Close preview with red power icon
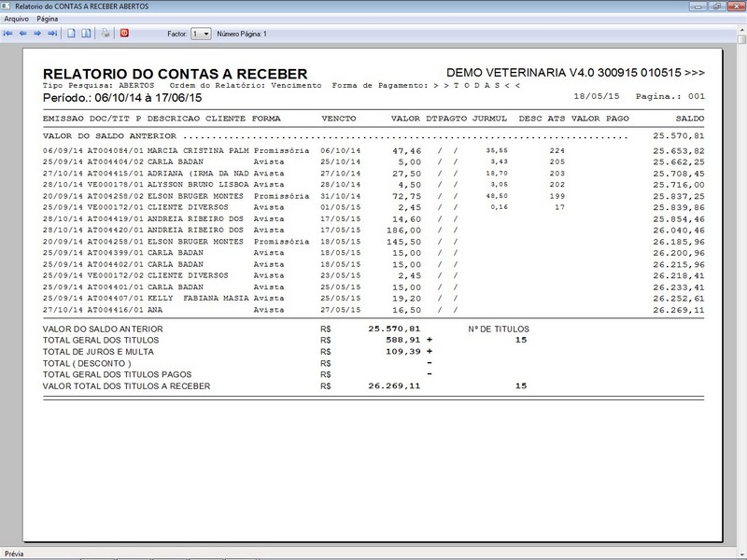747x560 pixels. click(124, 33)
